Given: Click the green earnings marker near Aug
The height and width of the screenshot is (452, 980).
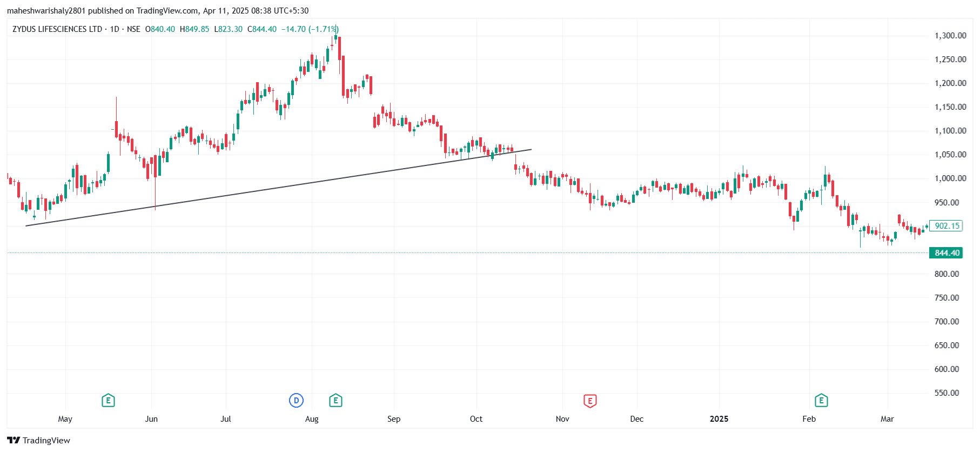Looking at the screenshot, I should (335, 401).
